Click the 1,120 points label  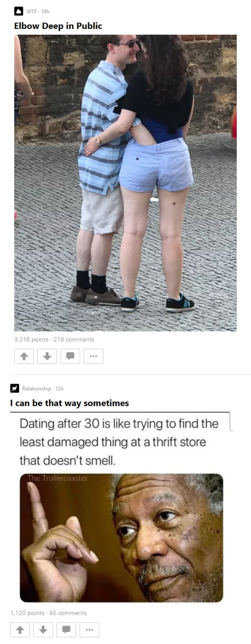point(27,613)
